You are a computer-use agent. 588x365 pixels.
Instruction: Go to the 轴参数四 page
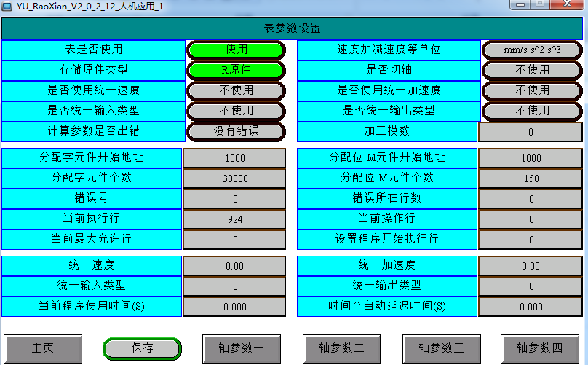pyautogui.click(x=539, y=348)
